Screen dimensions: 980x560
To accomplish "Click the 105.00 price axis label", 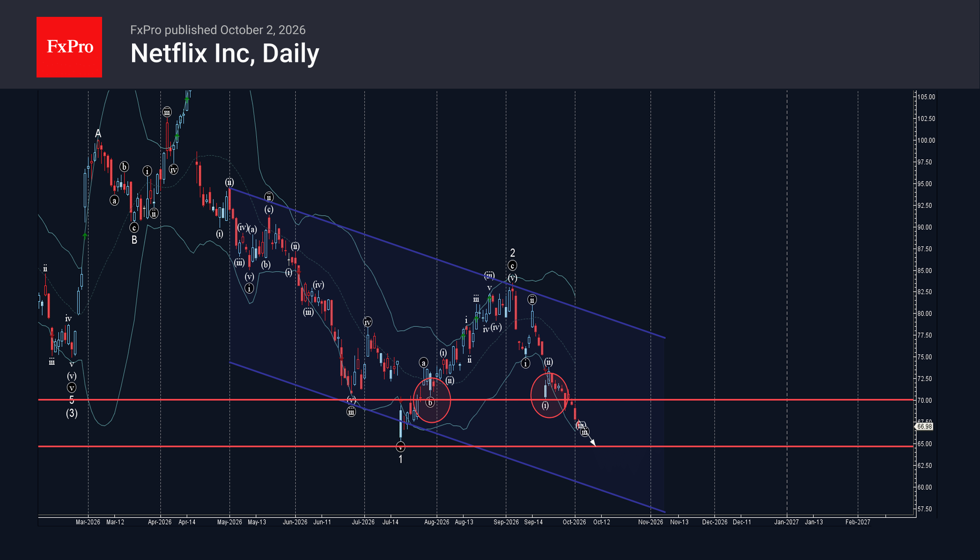I will [x=926, y=97].
